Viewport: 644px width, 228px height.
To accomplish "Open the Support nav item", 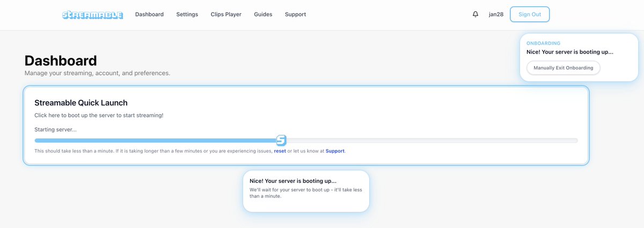I will (x=295, y=14).
